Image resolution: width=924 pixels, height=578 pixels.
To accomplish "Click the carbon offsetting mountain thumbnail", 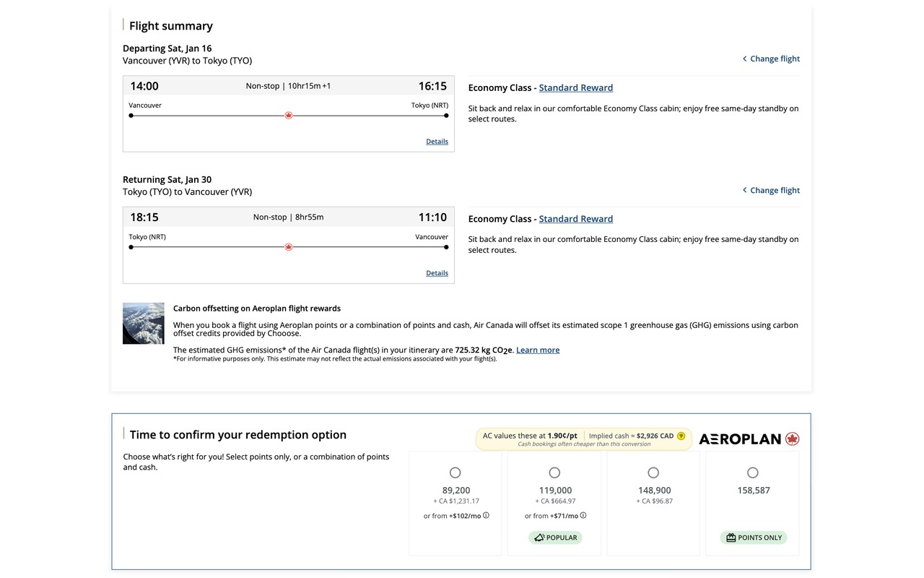I will (x=144, y=323).
